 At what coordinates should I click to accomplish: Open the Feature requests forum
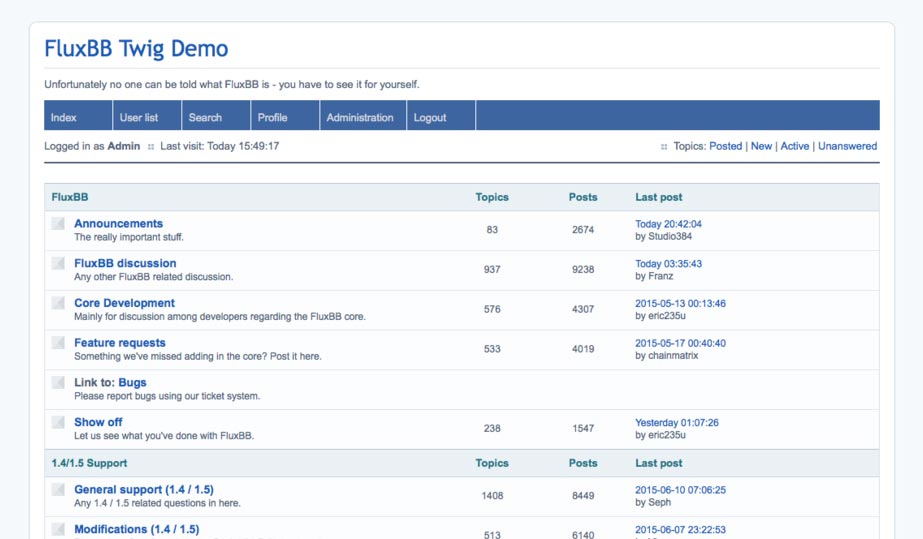click(119, 342)
